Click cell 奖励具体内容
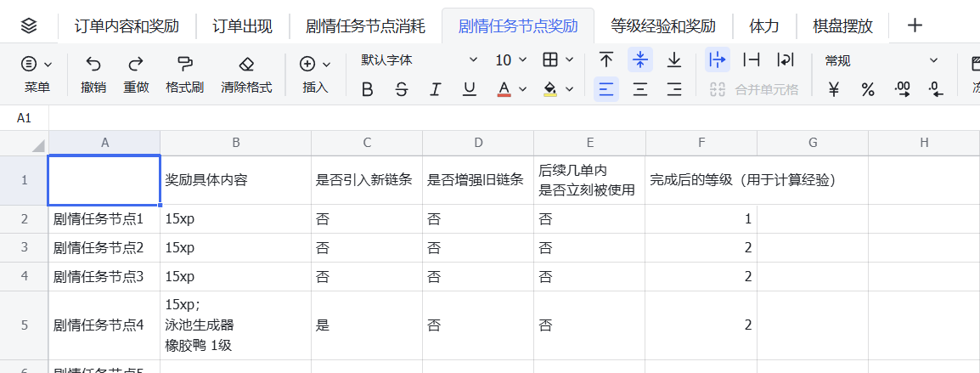Image resolution: width=980 pixels, height=373 pixels. tap(235, 180)
